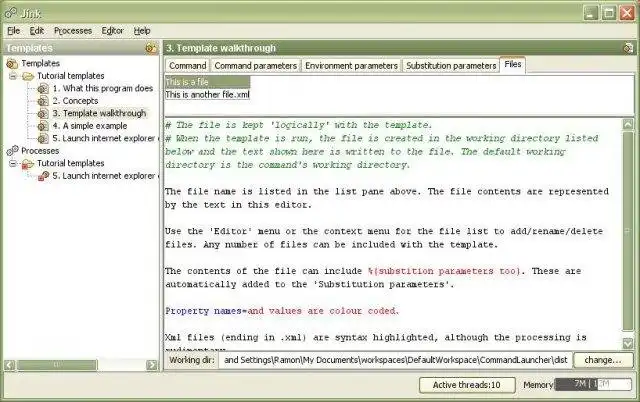
Task: Open the File menu
Action: pos(13,31)
